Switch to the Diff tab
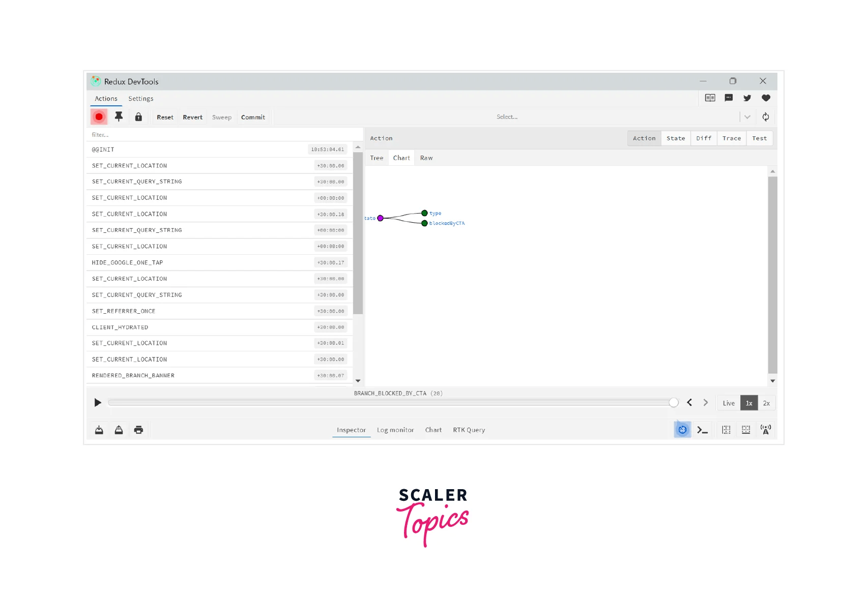Image resolution: width=868 pixels, height=600 pixels. (703, 138)
